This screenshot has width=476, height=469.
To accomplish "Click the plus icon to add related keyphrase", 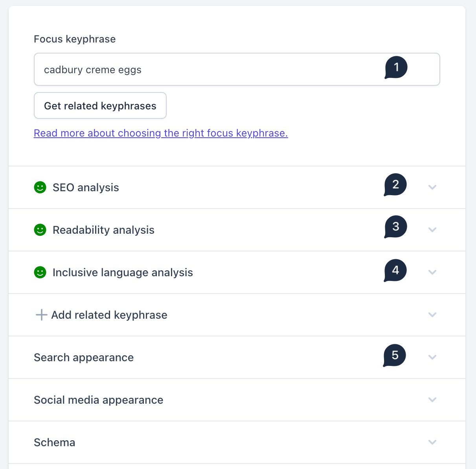I will click(41, 315).
